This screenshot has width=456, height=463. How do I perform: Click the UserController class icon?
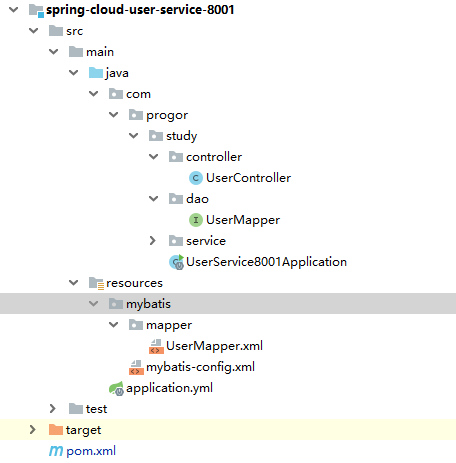pos(196,178)
